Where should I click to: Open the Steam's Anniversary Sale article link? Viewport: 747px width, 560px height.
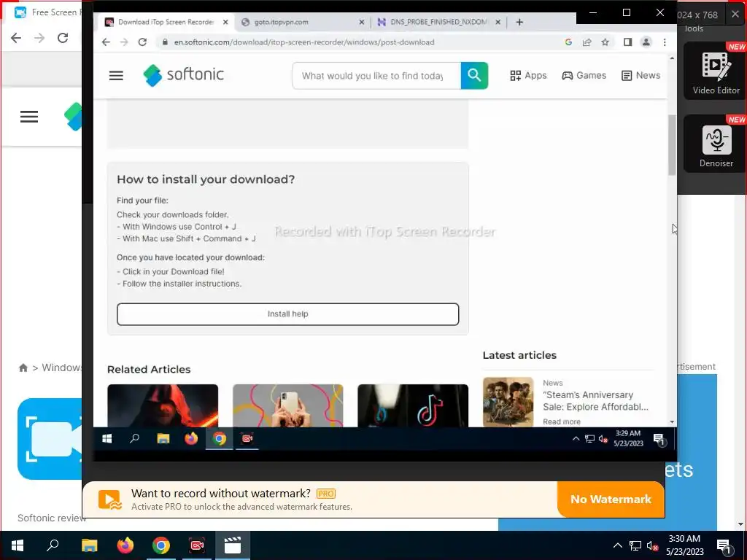point(595,401)
